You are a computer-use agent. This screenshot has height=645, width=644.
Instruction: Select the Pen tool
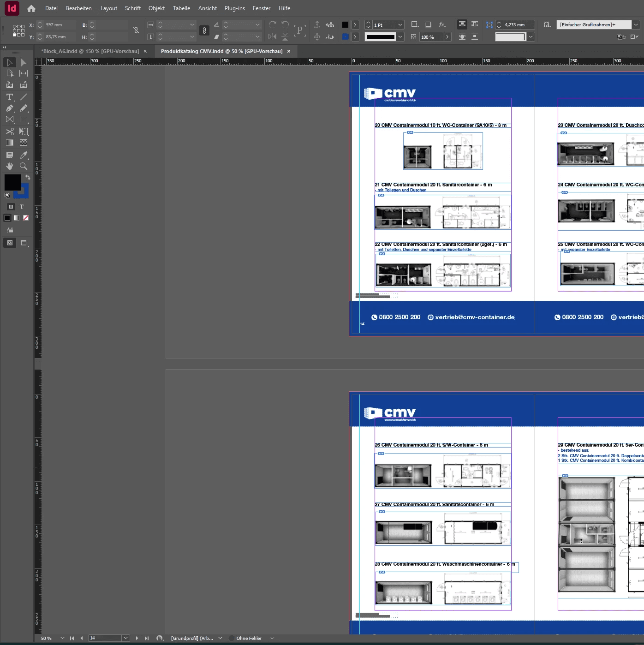tap(9, 108)
